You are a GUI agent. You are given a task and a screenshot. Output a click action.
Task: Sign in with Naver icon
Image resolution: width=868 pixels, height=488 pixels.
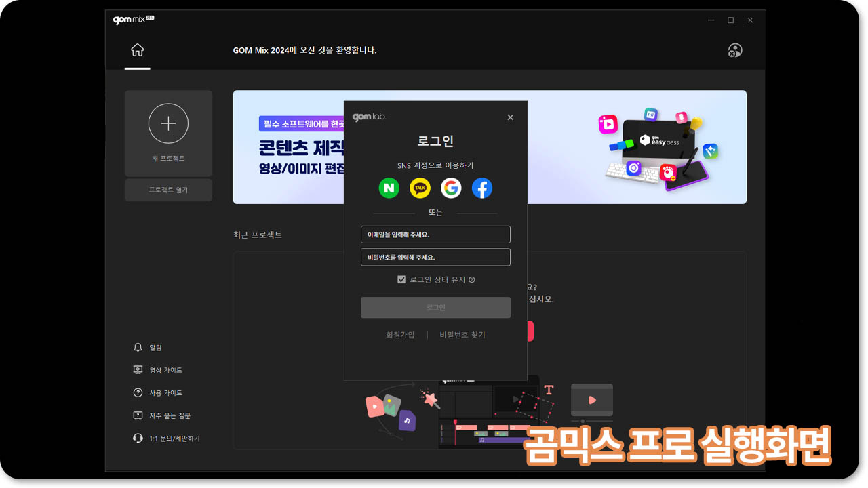(389, 188)
